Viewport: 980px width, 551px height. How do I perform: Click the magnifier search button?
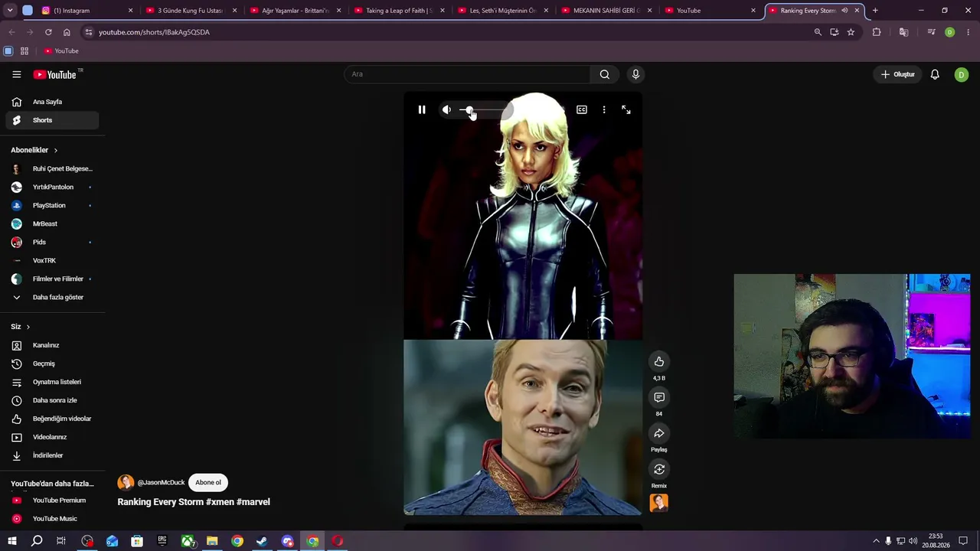[x=605, y=74]
